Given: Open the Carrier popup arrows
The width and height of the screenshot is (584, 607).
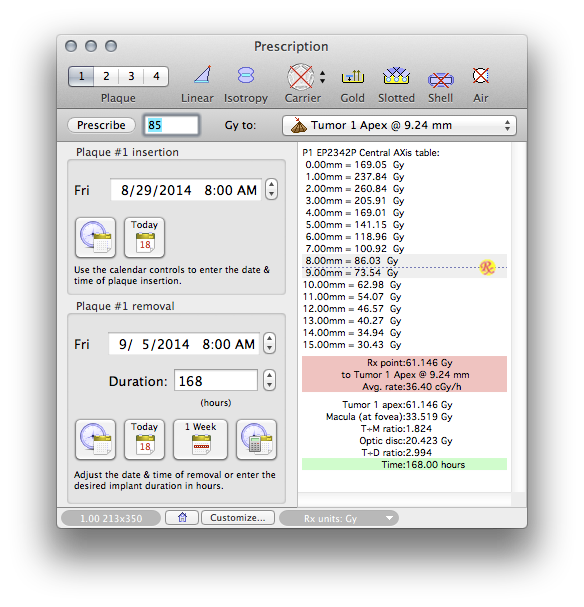Looking at the screenshot, I should [x=322, y=77].
